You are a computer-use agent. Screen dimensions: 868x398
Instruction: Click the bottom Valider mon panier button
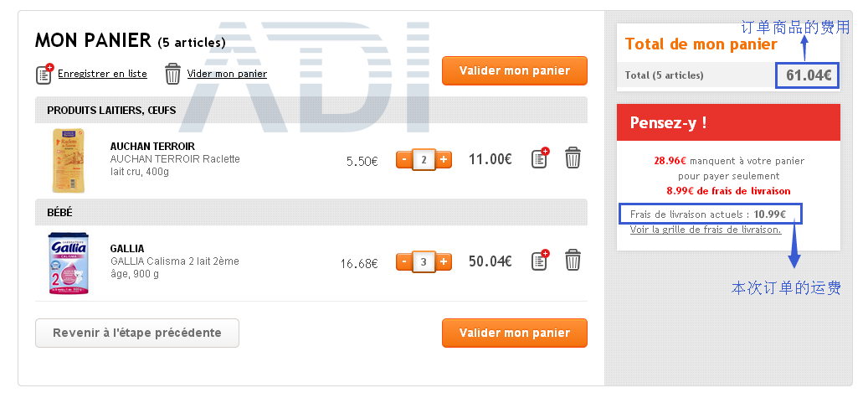514,333
